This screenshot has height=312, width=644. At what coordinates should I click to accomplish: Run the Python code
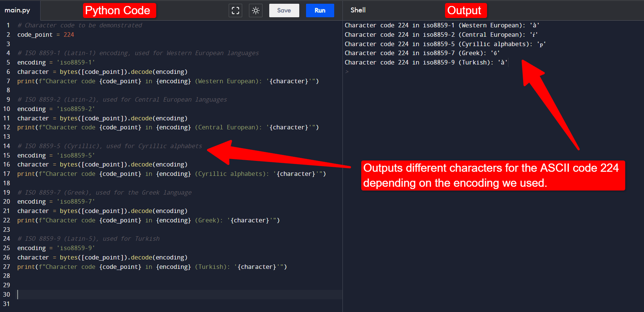tap(320, 10)
